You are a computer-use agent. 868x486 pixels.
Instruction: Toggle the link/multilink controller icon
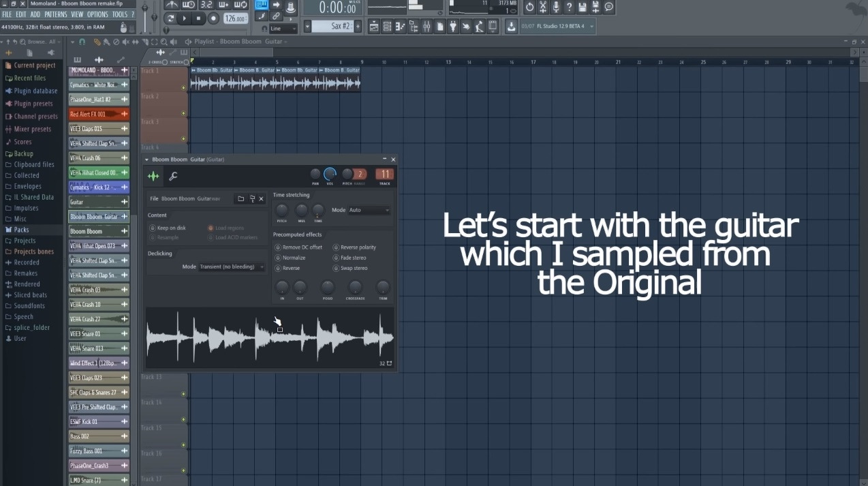[x=276, y=16]
